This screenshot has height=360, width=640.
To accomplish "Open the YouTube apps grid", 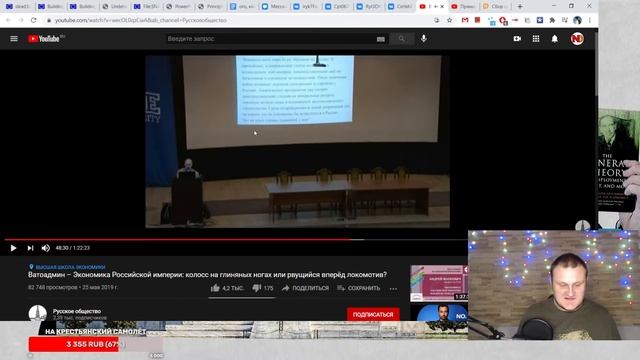I will (536, 38).
